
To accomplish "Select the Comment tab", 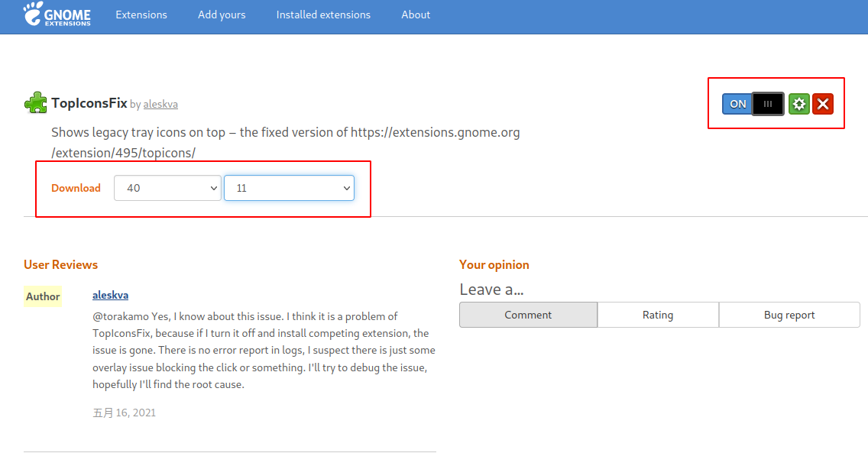I will pyautogui.click(x=528, y=315).
